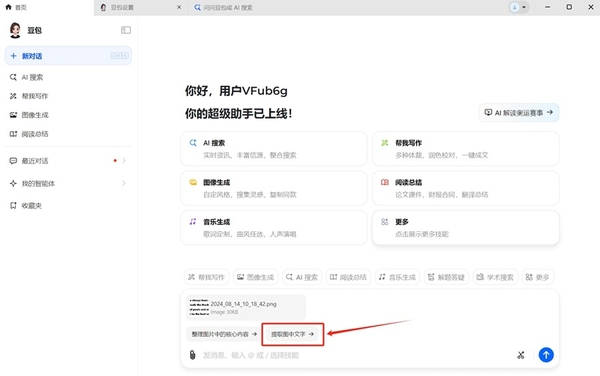Click the sidebar 帮我写作 pen icon
600x376 pixels.
click(x=13, y=96)
